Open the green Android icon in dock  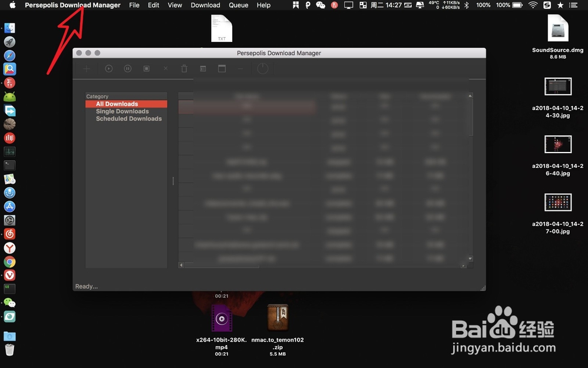point(9,97)
